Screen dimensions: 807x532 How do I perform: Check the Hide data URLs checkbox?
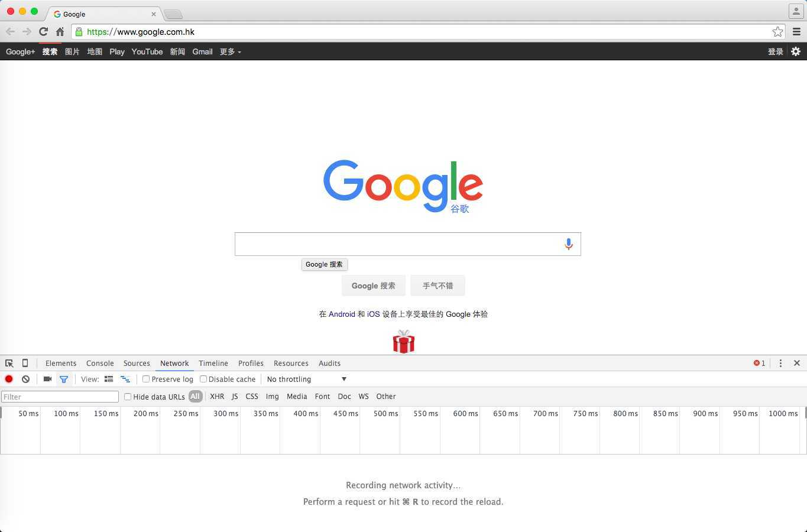[127, 397]
